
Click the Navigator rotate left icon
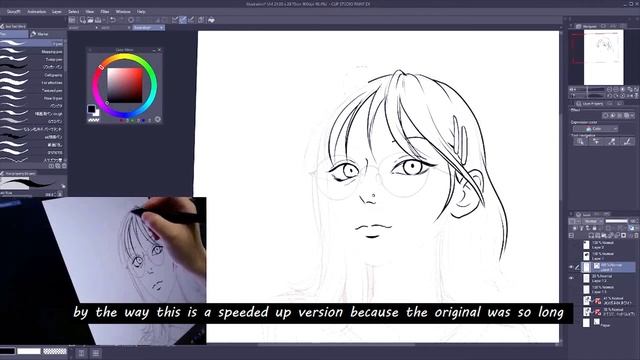coord(609,96)
